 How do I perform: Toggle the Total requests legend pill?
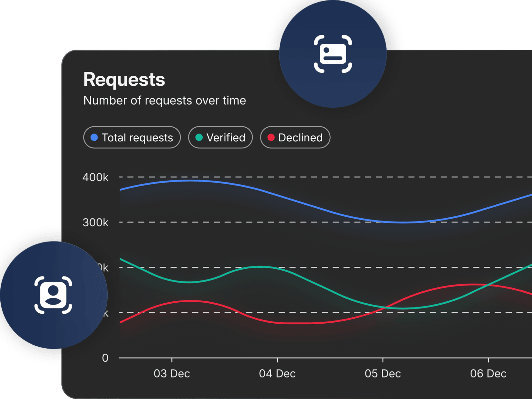tap(132, 137)
